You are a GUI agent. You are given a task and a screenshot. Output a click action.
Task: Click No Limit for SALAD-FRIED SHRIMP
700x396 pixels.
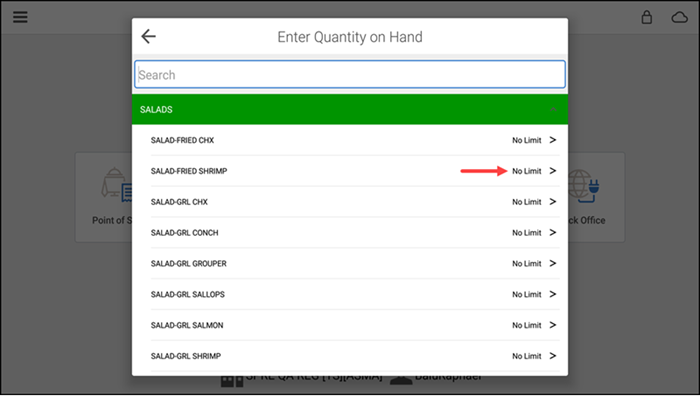pos(526,171)
